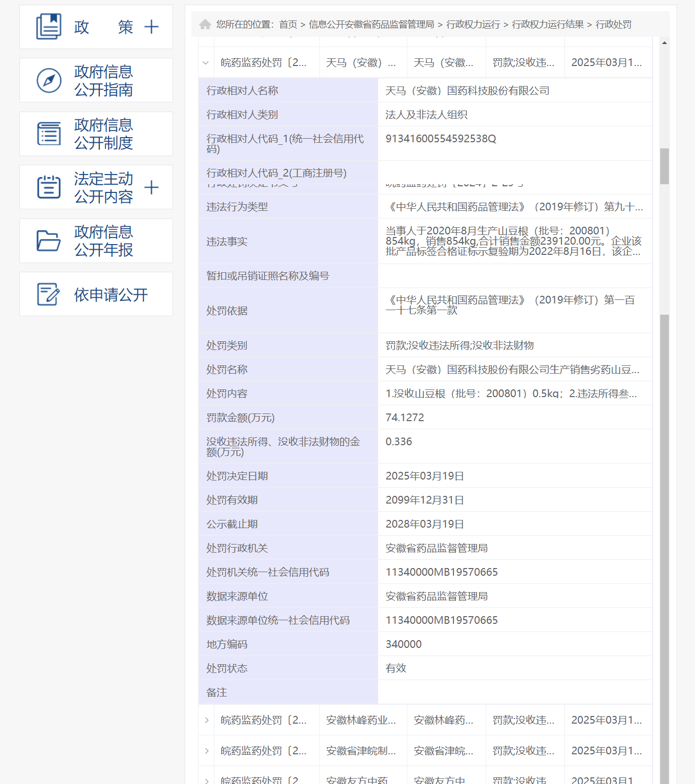Select 数据来源单位 value 安徽省药品监督管理局
Image resolution: width=695 pixels, height=784 pixels.
click(437, 596)
